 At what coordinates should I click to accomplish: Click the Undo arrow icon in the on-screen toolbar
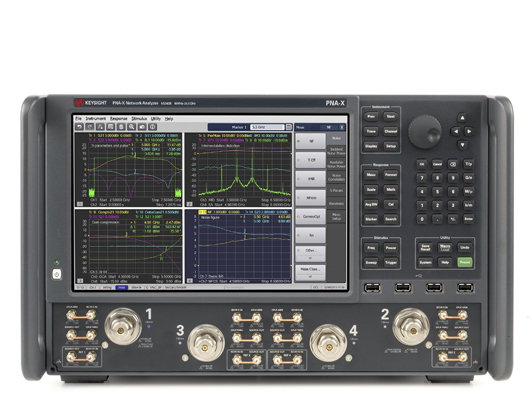pos(79,127)
